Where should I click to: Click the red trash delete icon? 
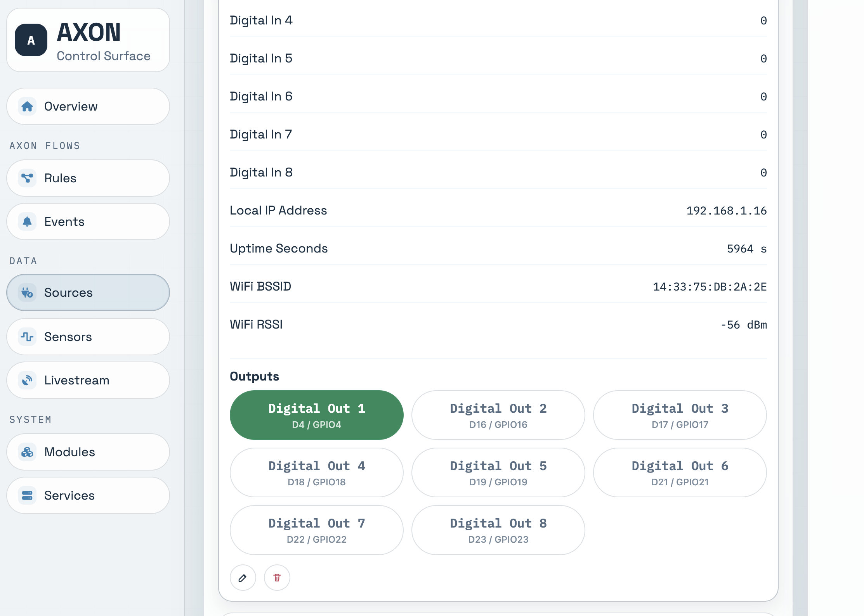[277, 578]
